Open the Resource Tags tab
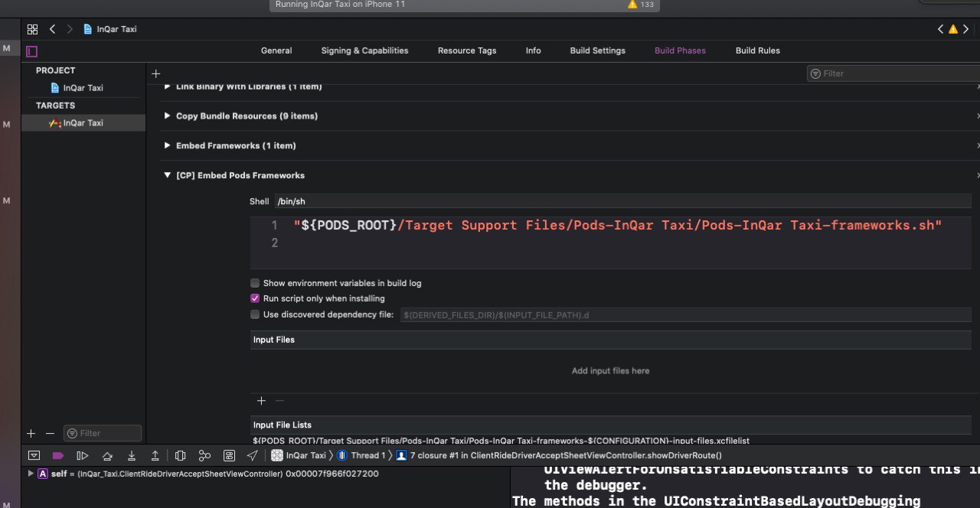This screenshot has width=980, height=508. [x=467, y=50]
